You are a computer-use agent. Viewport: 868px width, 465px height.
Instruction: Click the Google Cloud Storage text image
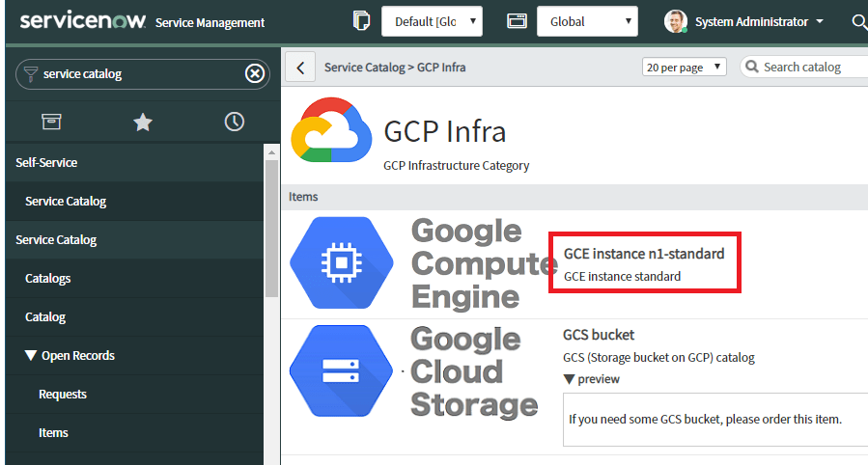coord(474,372)
